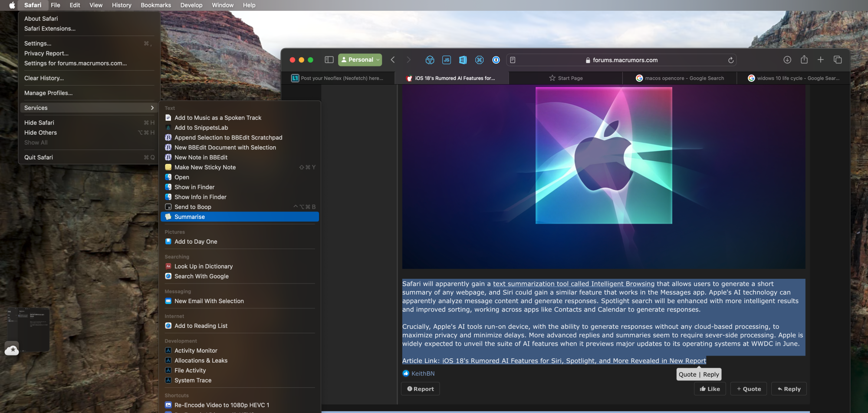The image size is (868, 413).
Task: Choose Clear History…
Action: (x=89, y=78)
